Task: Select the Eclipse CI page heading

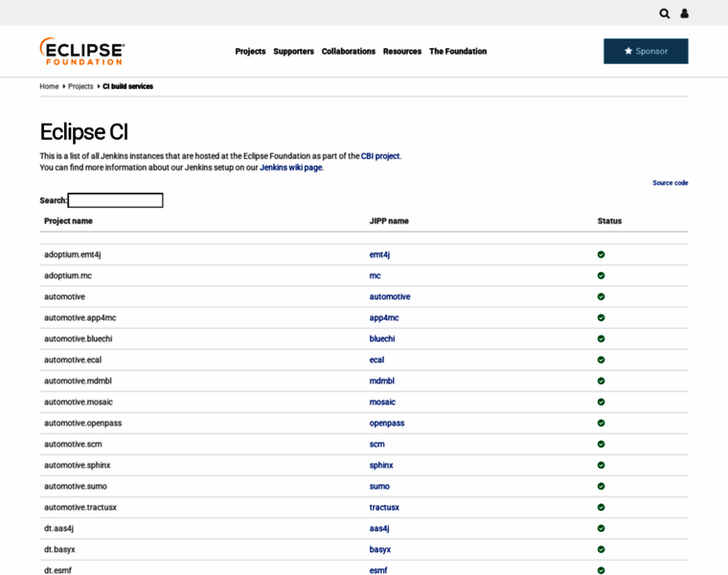Action: tap(83, 131)
